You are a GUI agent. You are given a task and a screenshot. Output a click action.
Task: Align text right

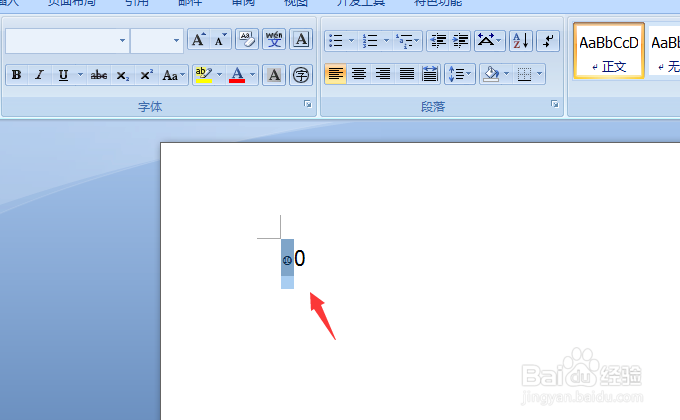[382, 74]
